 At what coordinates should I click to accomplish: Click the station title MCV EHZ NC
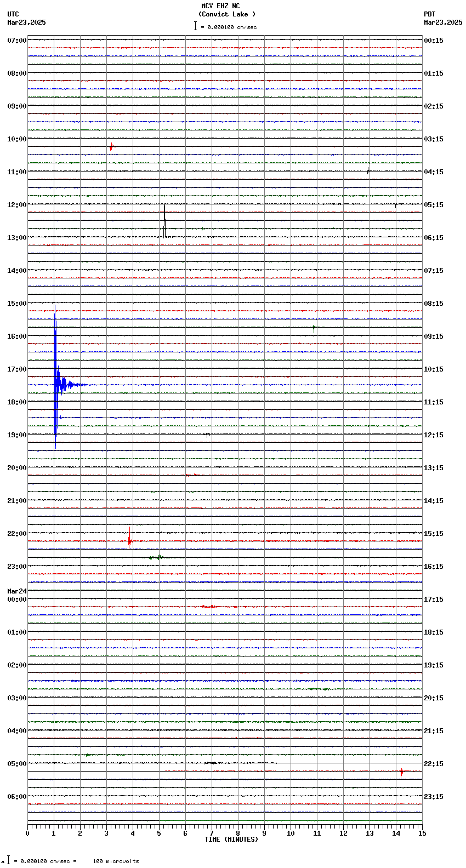(220, 6)
